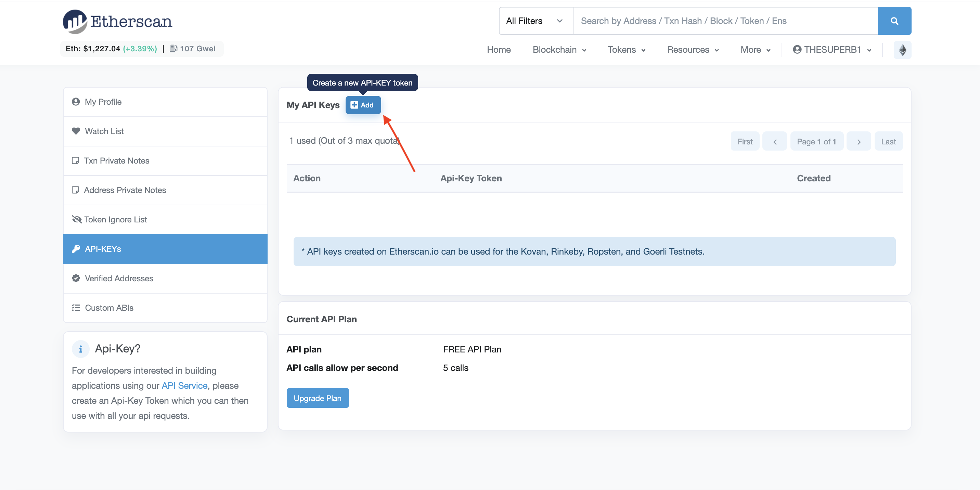Click the checklist icon next to Custom ABIs

coord(76,307)
